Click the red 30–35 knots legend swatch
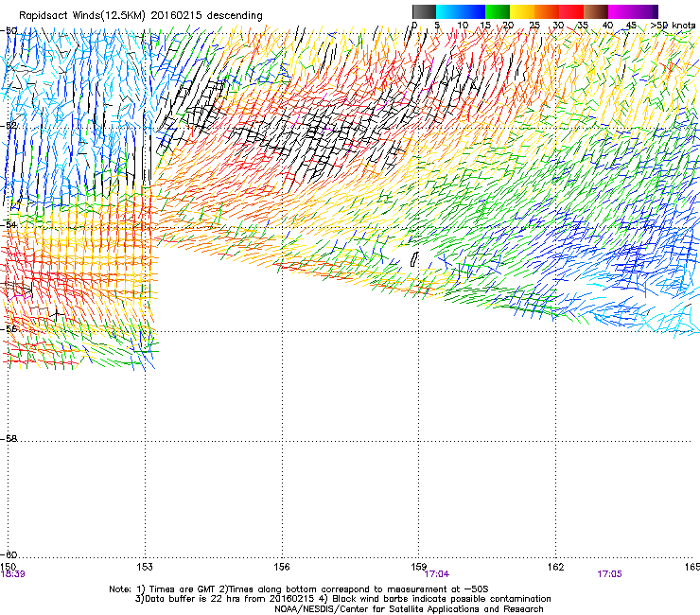 tap(571, 11)
